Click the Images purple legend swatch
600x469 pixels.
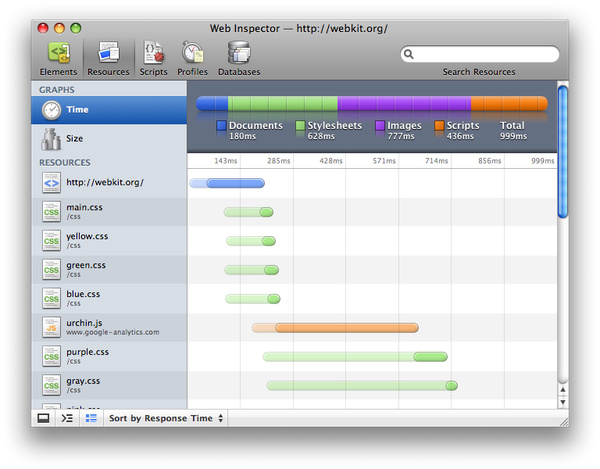coord(380,125)
